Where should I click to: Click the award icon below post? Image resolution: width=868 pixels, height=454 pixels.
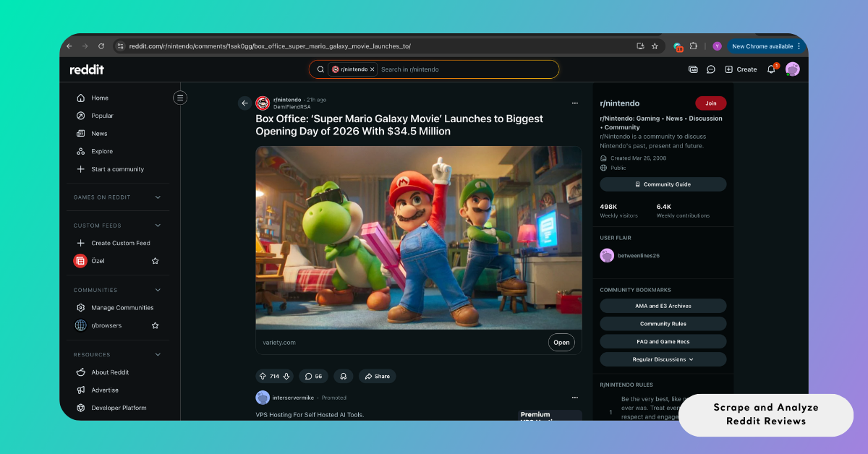click(343, 376)
